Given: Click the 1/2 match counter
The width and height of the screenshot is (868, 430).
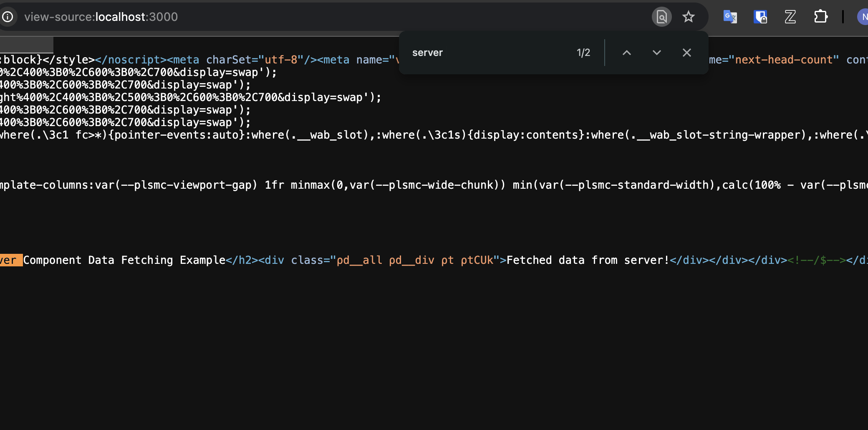Looking at the screenshot, I should 583,53.
